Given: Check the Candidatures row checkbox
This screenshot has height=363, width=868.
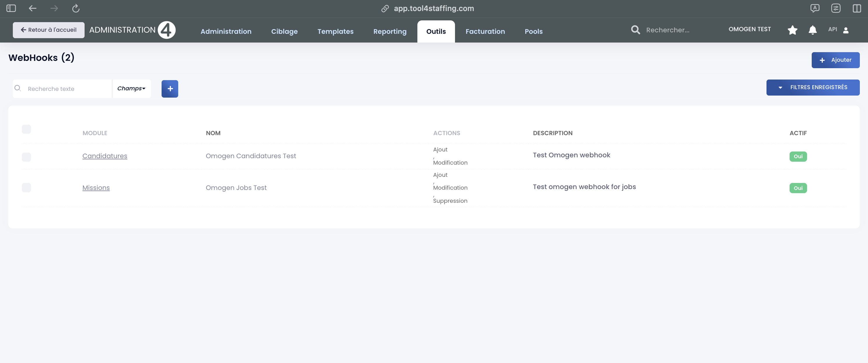Looking at the screenshot, I should pos(26,157).
